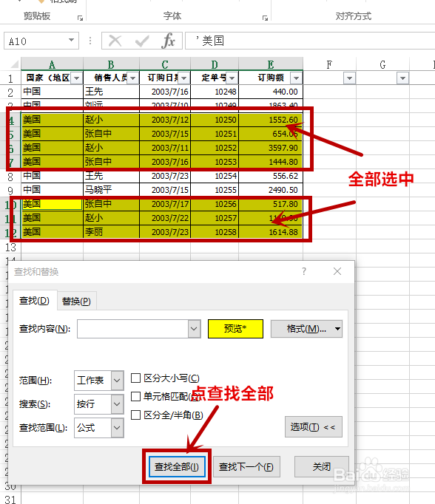The image size is (435, 504).
Task: Toggle the match entire cell checkbox 单元格匹配
Action: (135, 396)
